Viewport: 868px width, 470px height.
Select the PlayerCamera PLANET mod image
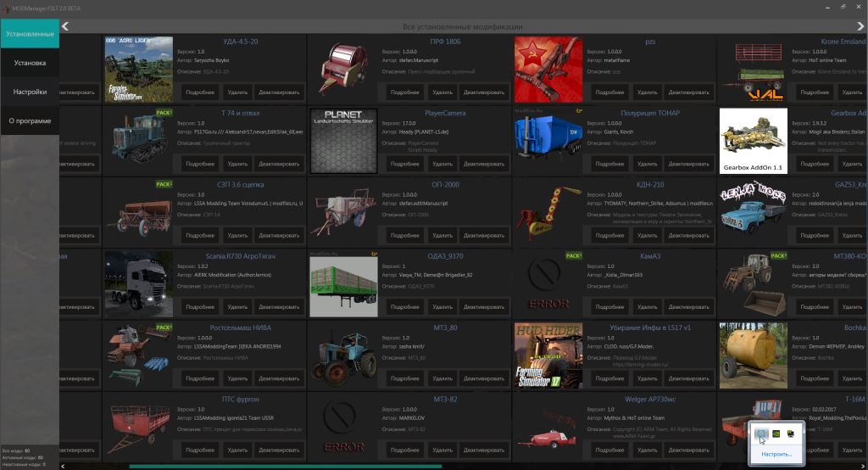click(343, 140)
